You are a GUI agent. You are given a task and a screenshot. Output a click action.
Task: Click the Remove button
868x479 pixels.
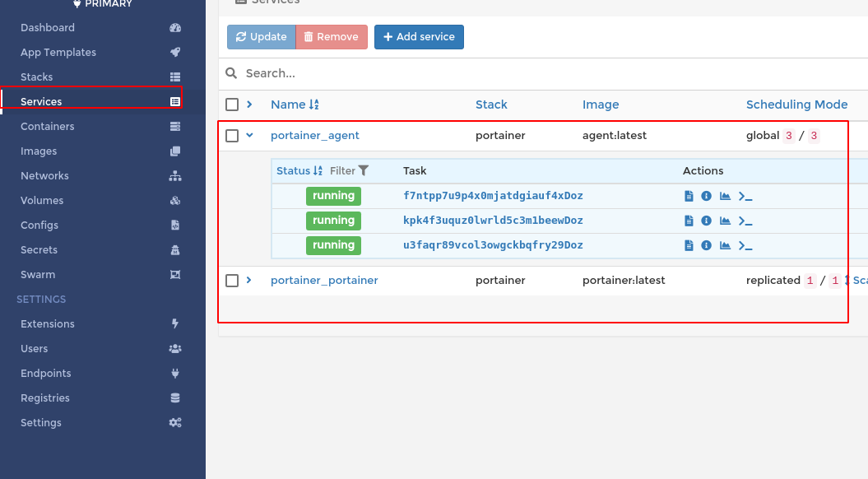[x=332, y=37]
